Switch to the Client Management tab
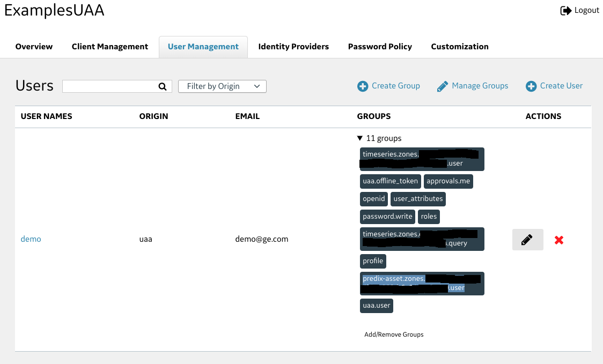The height and width of the screenshot is (364, 603). coord(110,47)
